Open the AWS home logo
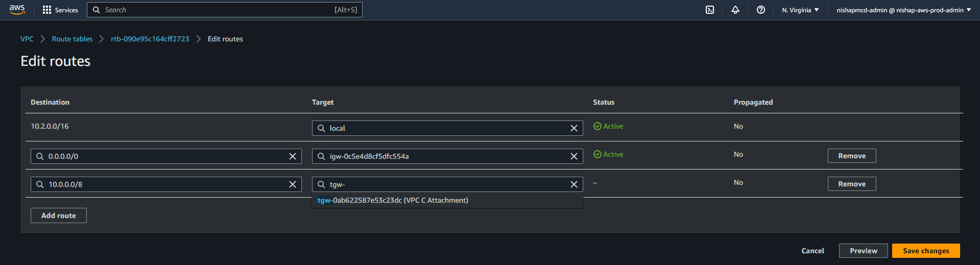 (17, 10)
